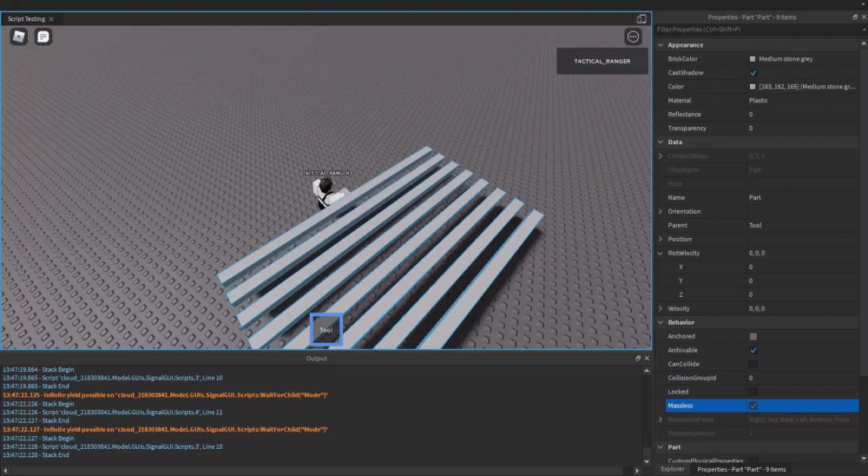Toggle the Archivable checkbox
This screenshot has width=868, height=476.
coord(753,350)
